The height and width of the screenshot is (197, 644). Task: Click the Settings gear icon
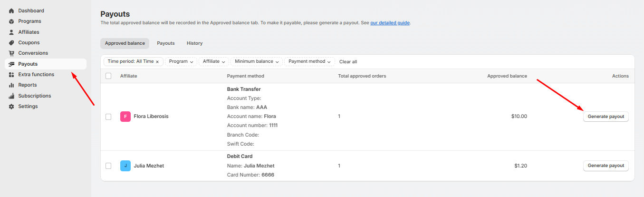11,107
